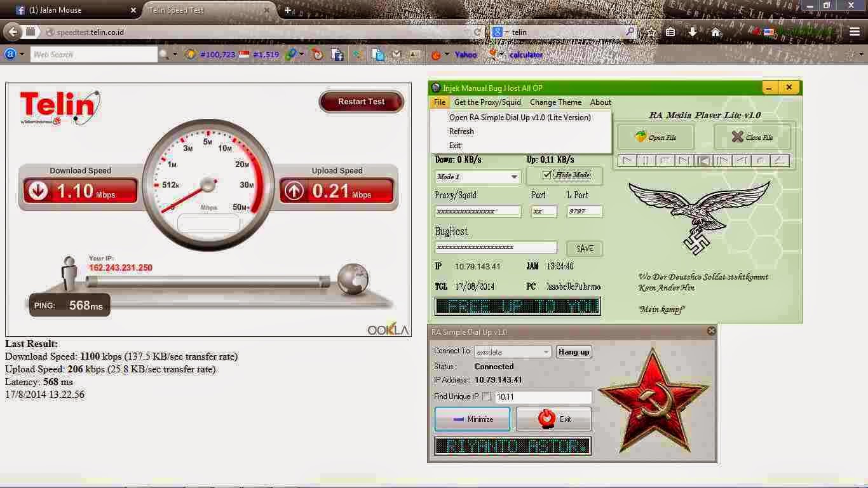
Task: Click the Restart Test button
Action: [x=361, y=102]
